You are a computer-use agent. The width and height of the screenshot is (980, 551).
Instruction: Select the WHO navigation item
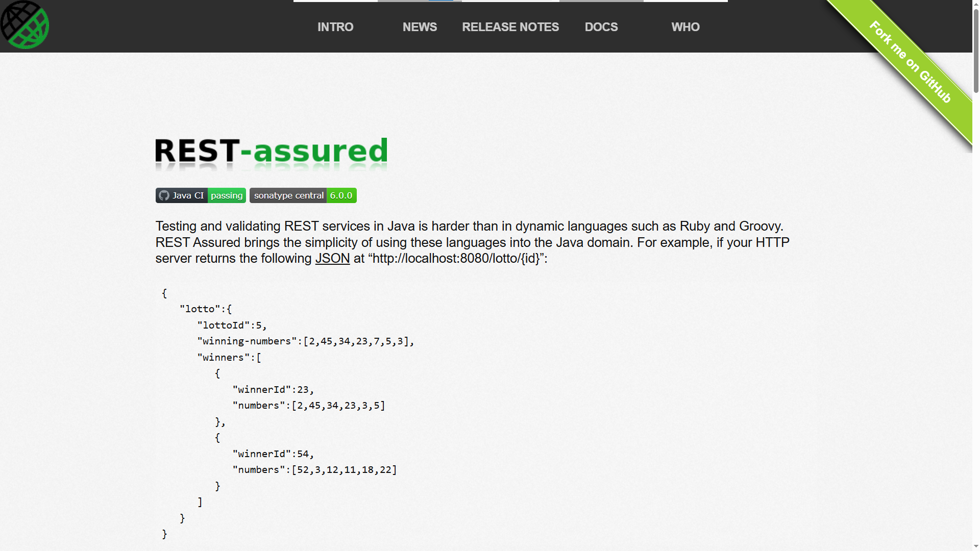pyautogui.click(x=685, y=27)
